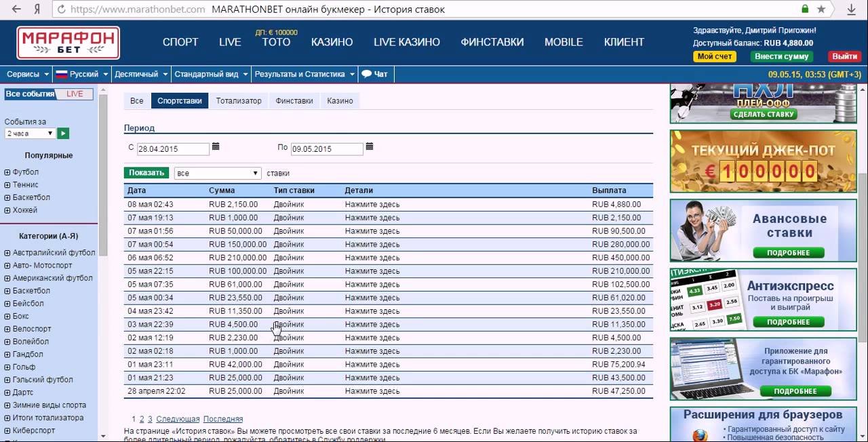The height and width of the screenshot is (442, 868).
Task: Open Результаты и Статистика dropdown
Action: (x=304, y=74)
